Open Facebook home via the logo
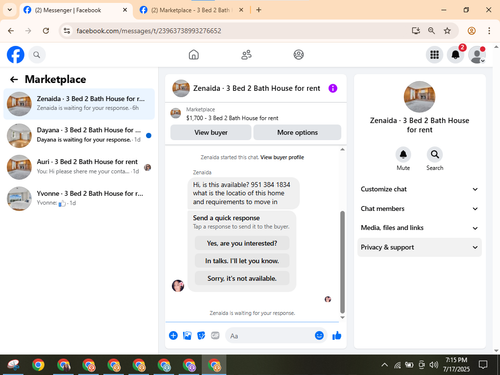This screenshot has width=500, height=375. coord(16,55)
